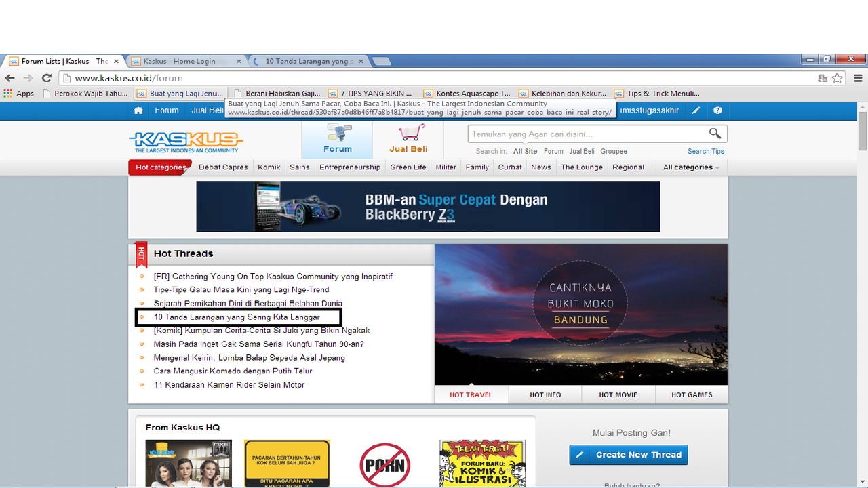Close the 10 Tanda Larangan tab
The image size is (868, 488).
(361, 61)
